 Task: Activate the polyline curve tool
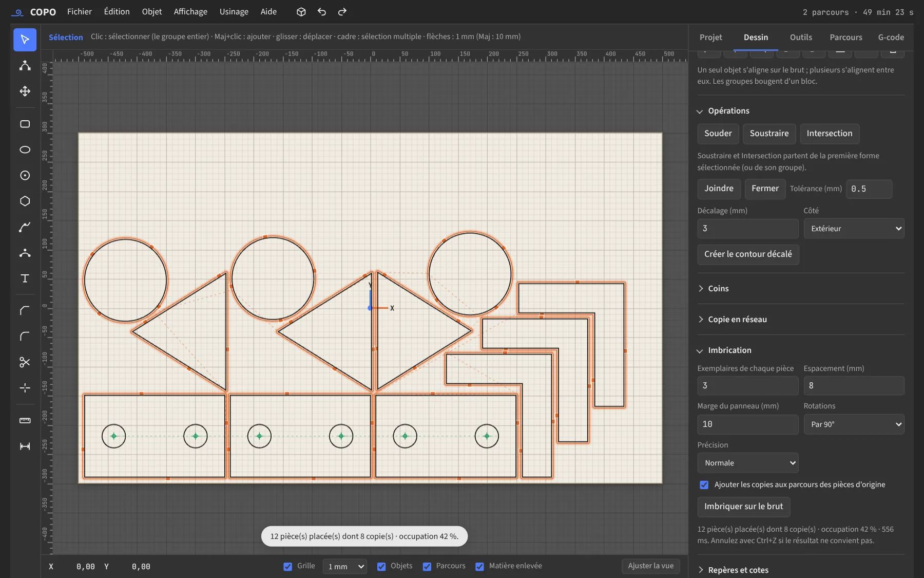25,227
